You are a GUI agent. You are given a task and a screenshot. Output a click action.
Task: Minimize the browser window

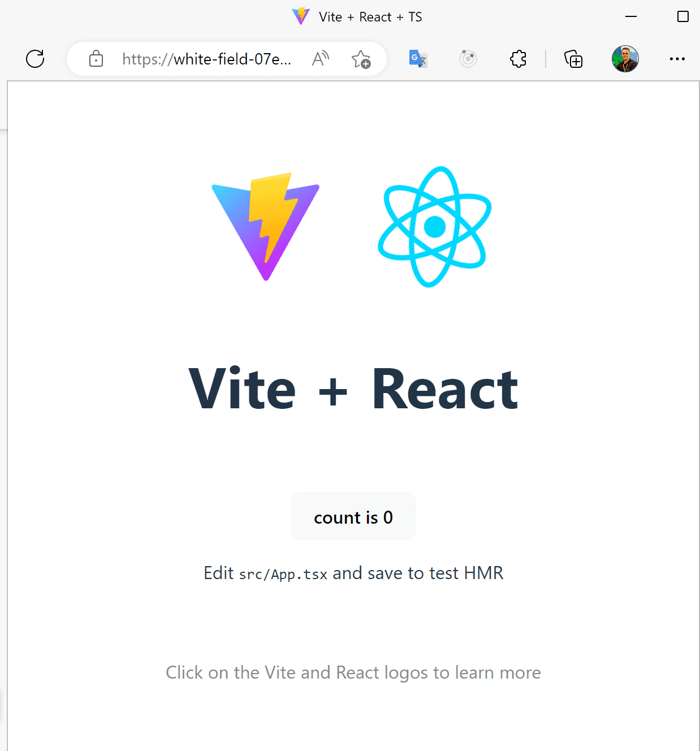[x=631, y=17]
